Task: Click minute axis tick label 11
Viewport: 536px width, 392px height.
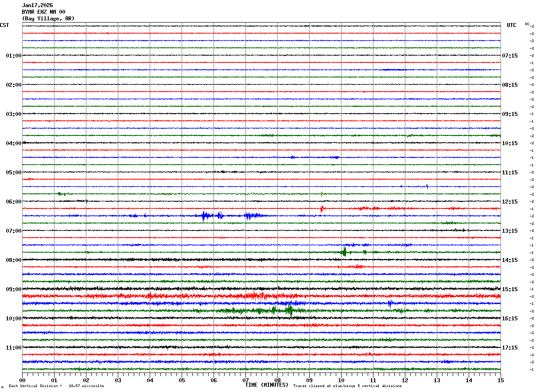Action: click(x=373, y=380)
